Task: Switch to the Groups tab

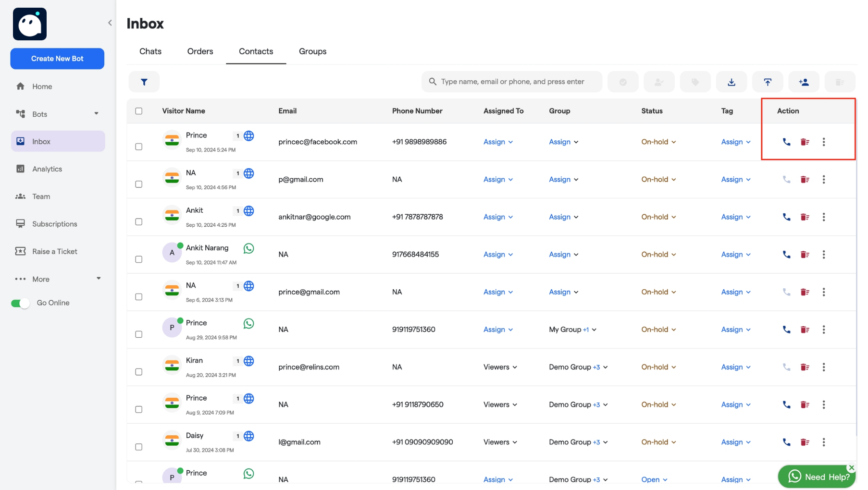Action: (313, 51)
